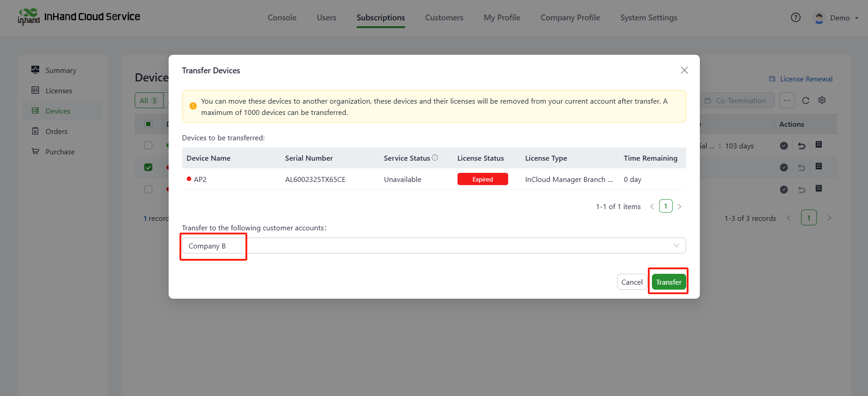868x396 pixels.
Task: Open Licenses in the sidebar
Action: (59, 91)
